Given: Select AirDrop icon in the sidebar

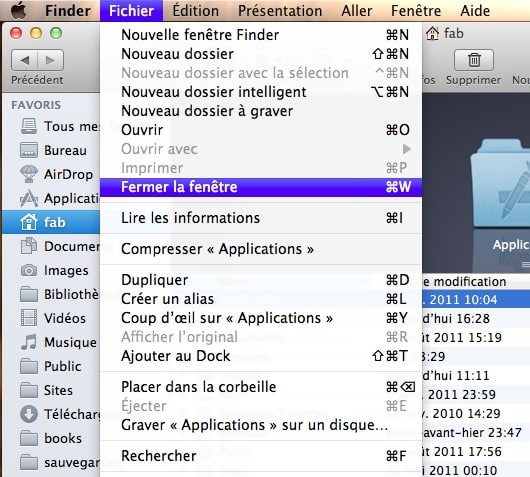Looking at the screenshot, I should coord(29,174).
